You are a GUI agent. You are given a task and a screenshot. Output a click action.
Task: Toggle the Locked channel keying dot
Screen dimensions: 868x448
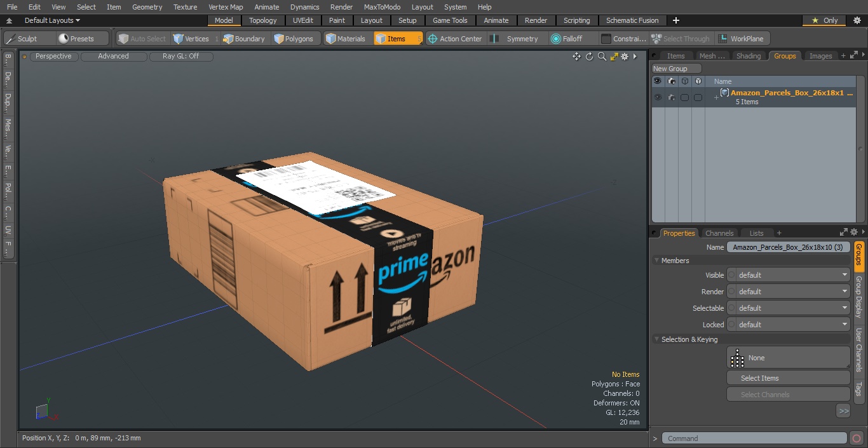(x=731, y=325)
